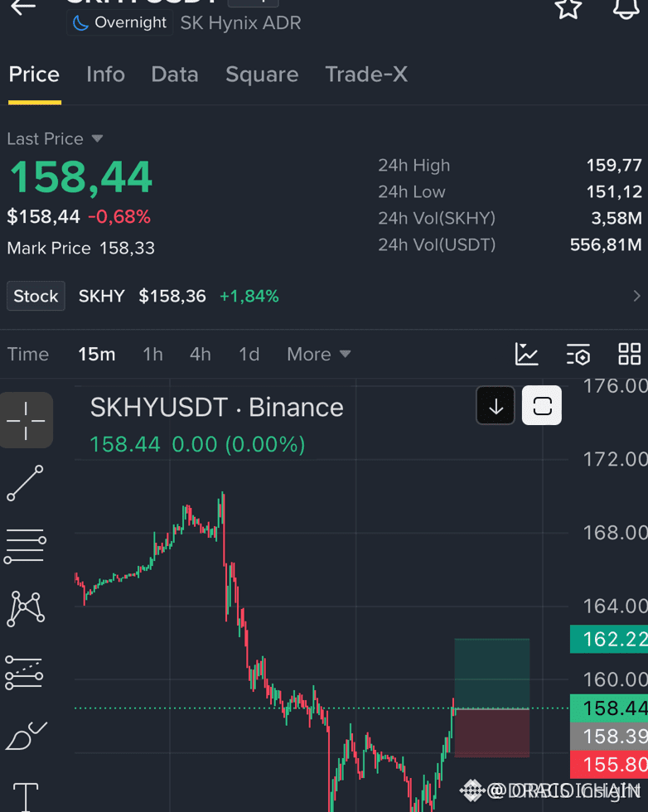The image size is (648, 812).
Task: Click the 24h Vol(USDT) value 556,81M
Action: pyautogui.click(x=606, y=245)
